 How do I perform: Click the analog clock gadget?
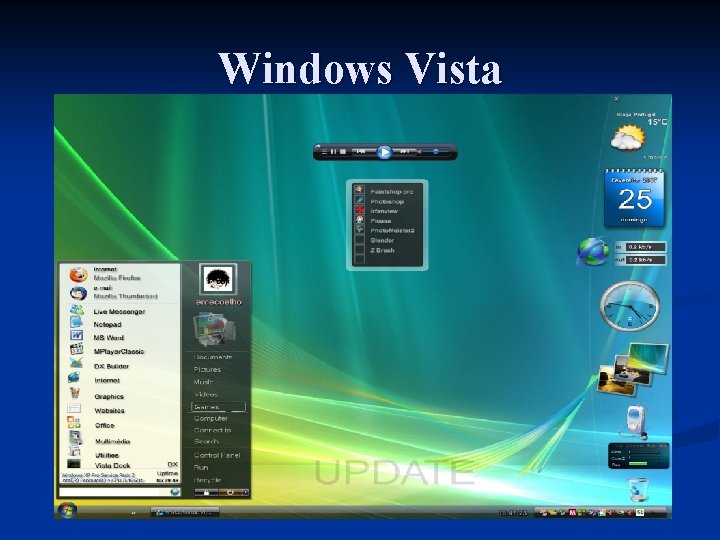pyautogui.click(x=630, y=306)
